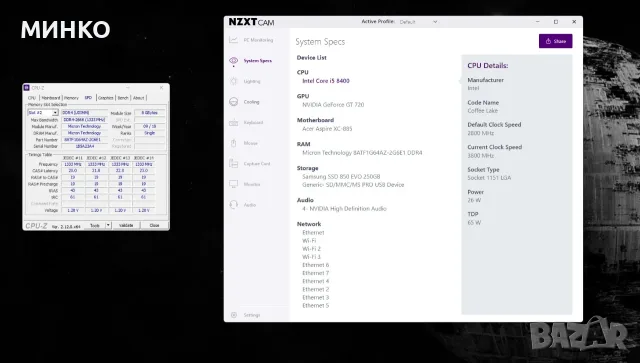Screen dimensions: 640x363
Task: Expand the CPU-Z Tools dropdown arrow
Action: coord(108,225)
